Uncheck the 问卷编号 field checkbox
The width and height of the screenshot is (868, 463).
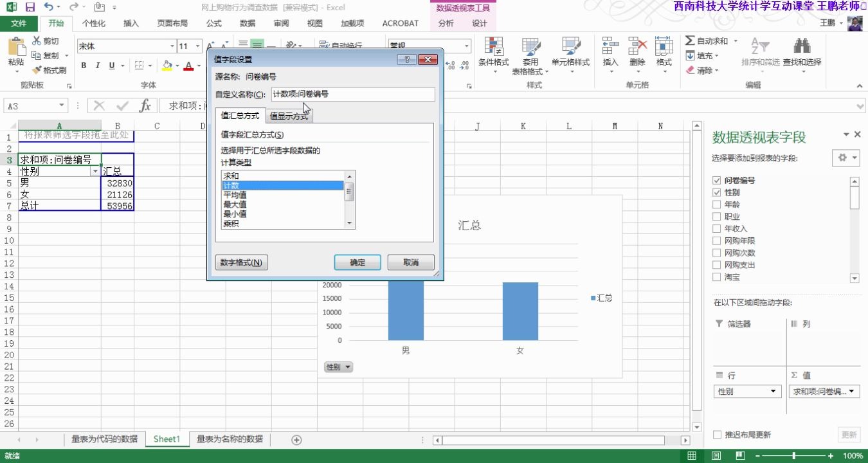(x=716, y=181)
